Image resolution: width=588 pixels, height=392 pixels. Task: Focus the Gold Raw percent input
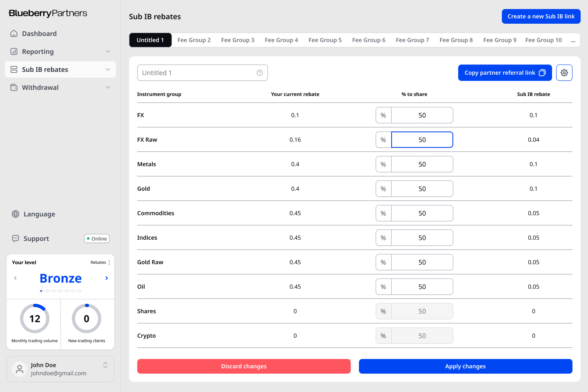point(422,262)
